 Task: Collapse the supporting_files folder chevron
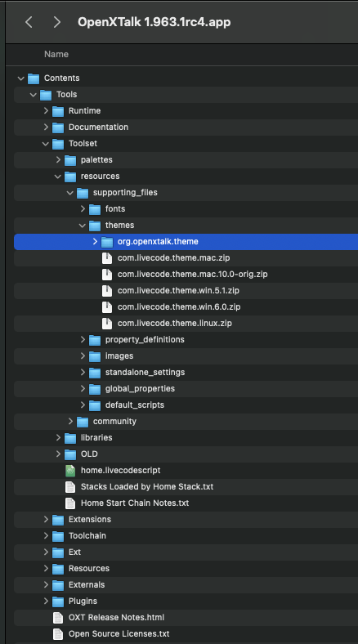coord(70,193)
